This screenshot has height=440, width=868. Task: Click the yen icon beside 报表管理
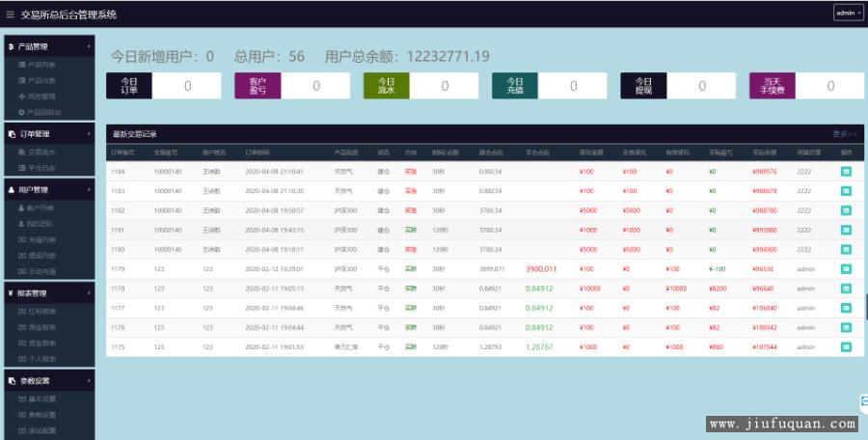pos(11,293)
